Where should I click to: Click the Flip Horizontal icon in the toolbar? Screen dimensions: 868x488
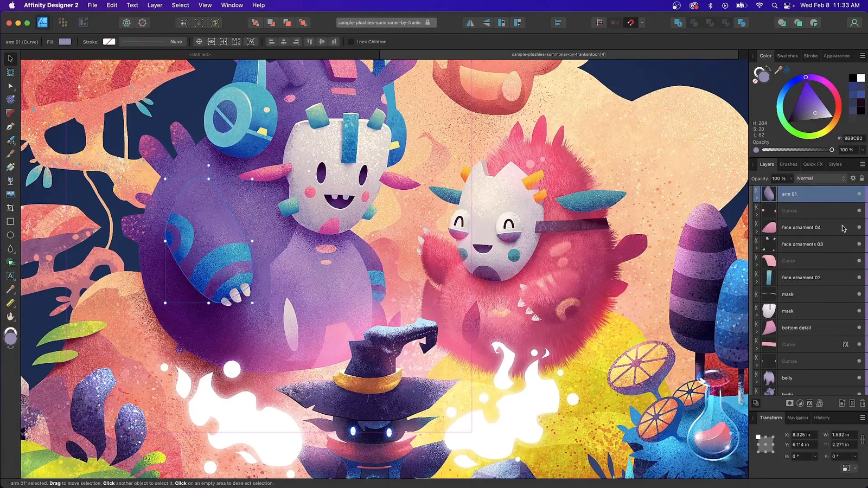[x=470, y=22]
